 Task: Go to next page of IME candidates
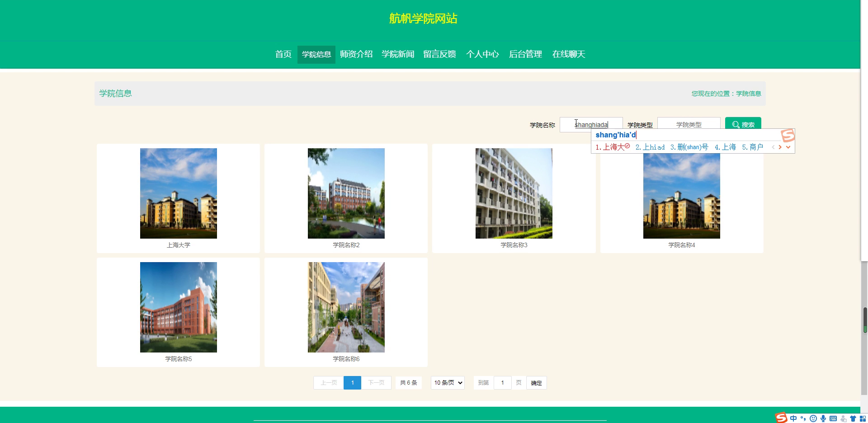780,147
